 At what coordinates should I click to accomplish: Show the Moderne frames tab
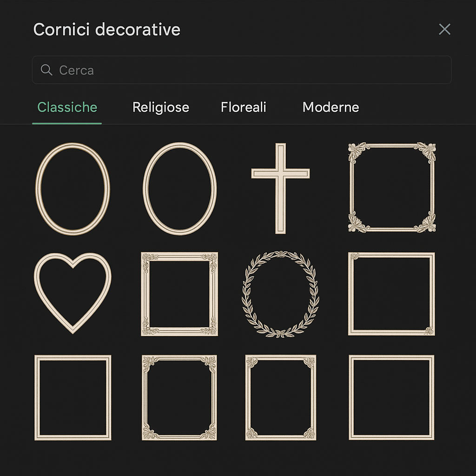(331, 107)
